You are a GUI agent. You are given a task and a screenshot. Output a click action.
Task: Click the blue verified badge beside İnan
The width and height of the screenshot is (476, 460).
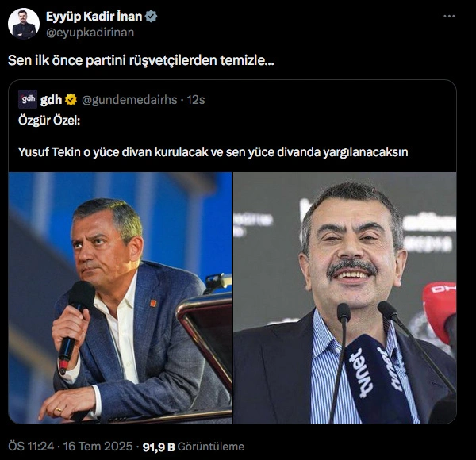[x=152, y=17]
